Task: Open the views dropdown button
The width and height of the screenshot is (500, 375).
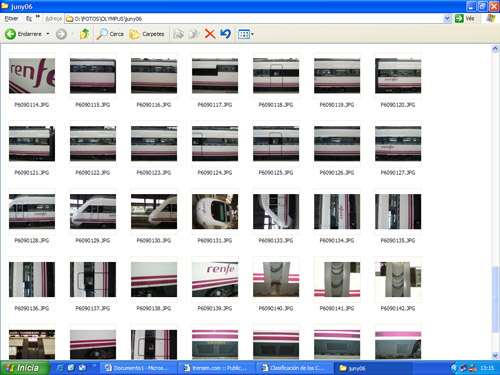Action: [x=246, y=34]
